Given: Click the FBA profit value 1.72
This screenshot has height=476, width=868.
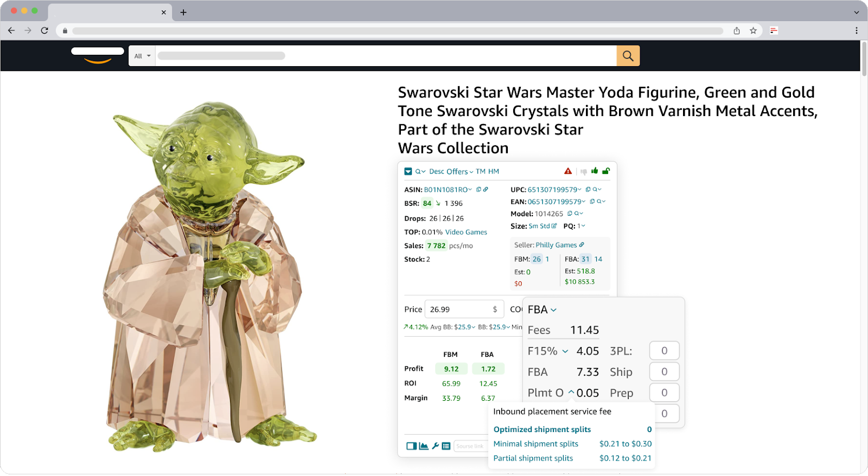Looking at the screenshot, I should [x=488, y=369].
